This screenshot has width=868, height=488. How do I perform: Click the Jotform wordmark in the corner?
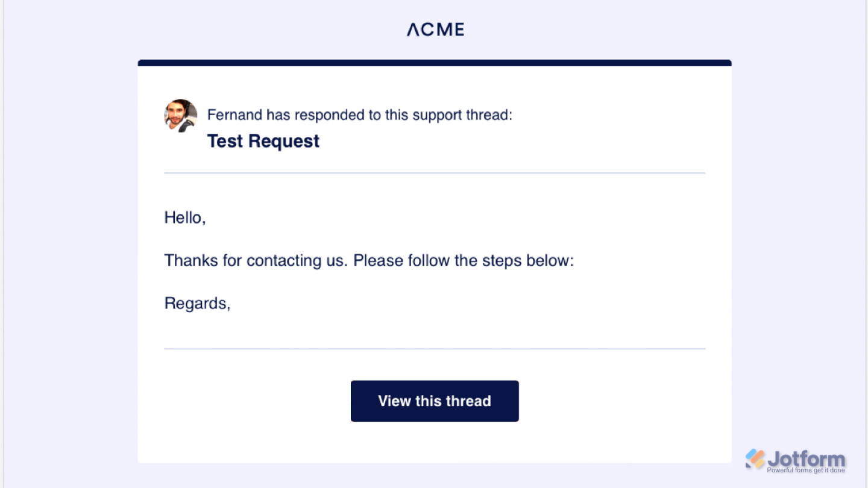click(807, 458)
